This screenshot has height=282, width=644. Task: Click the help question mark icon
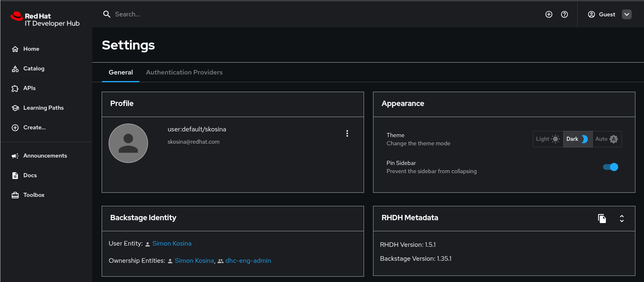pyautogui.click(x=564, y=14)
